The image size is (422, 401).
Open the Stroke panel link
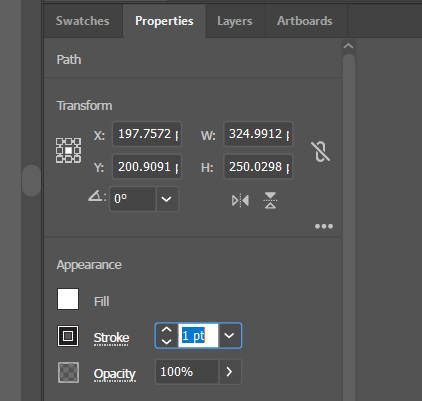tap(111, 338)
